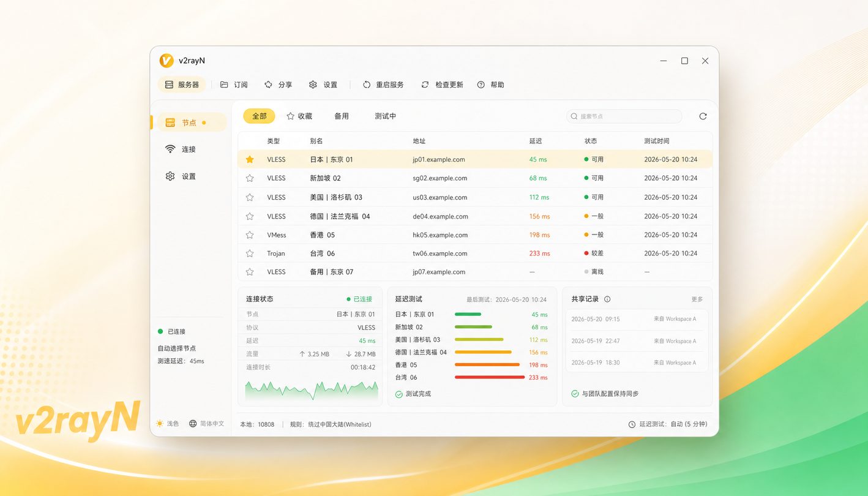
Task: Open the 2026-05-20 09:15 share record
Action: point(637,319)
